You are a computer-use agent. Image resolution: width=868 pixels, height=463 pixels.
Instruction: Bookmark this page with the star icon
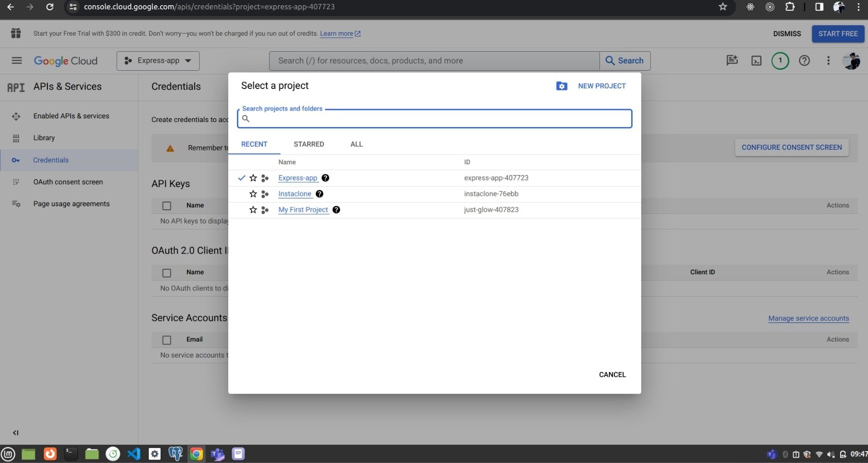coord(723,7)
